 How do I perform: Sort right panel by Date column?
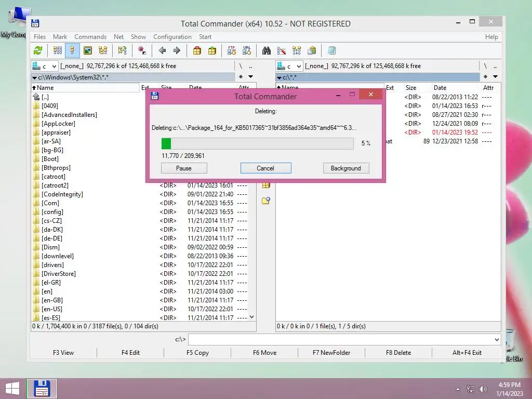[440, 87]
